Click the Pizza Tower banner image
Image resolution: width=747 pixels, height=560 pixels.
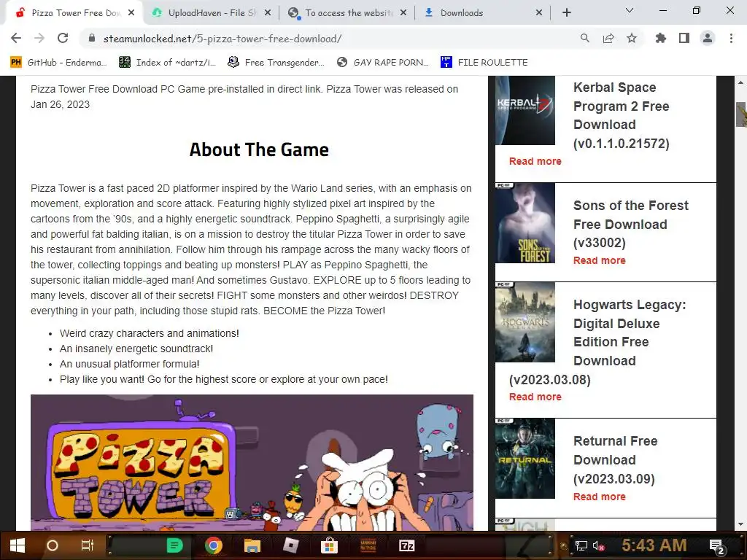[x=252, y=462]
